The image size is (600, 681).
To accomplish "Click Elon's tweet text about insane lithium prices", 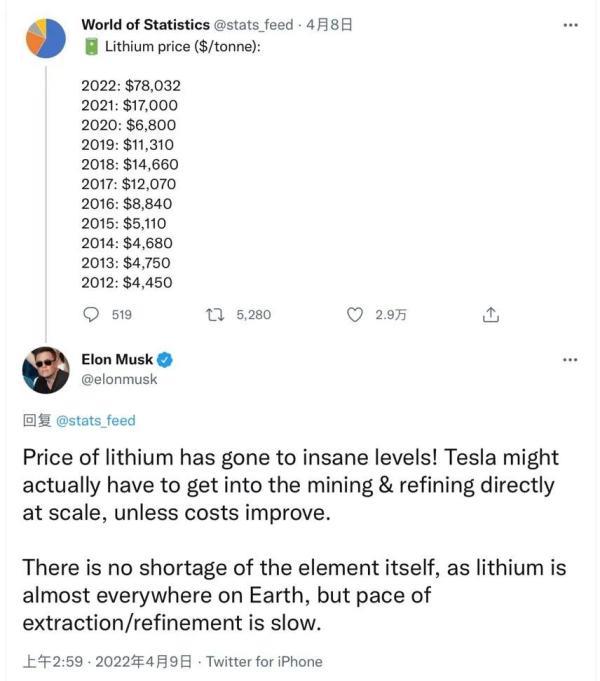I will pos(290,483).
